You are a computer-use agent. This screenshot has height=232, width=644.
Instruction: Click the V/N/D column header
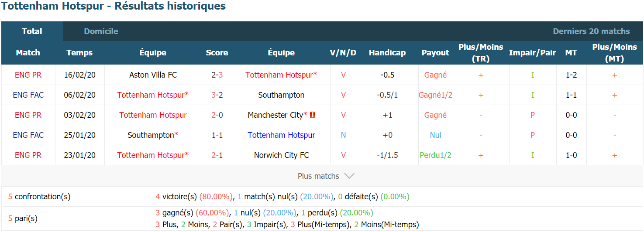click(x=343, y=53)
